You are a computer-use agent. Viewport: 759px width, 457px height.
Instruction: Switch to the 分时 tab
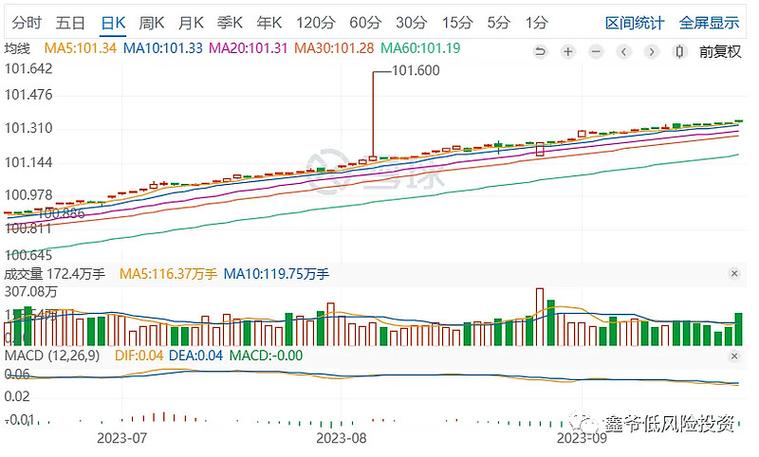point(27,22)
